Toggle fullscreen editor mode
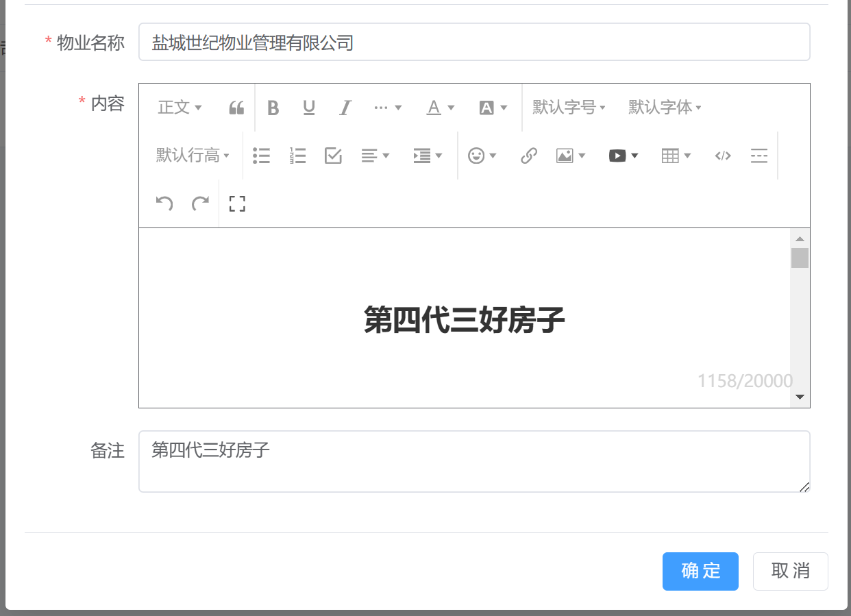 tap(237, 204)
